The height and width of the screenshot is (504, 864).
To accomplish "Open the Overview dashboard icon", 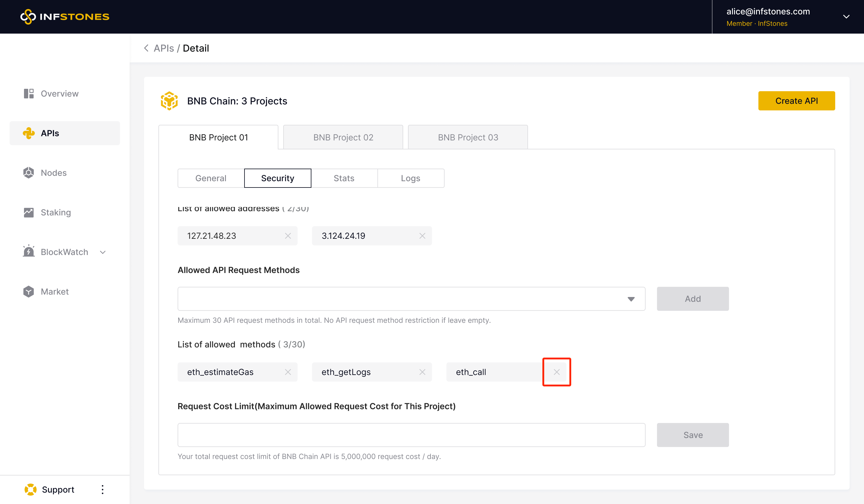I will pos(29,94).
